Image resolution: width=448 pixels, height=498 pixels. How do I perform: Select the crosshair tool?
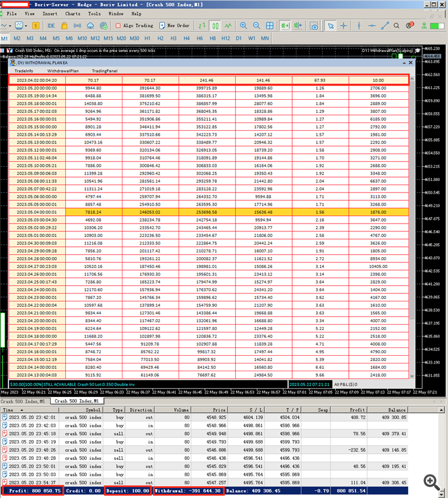tap(343, 26)
